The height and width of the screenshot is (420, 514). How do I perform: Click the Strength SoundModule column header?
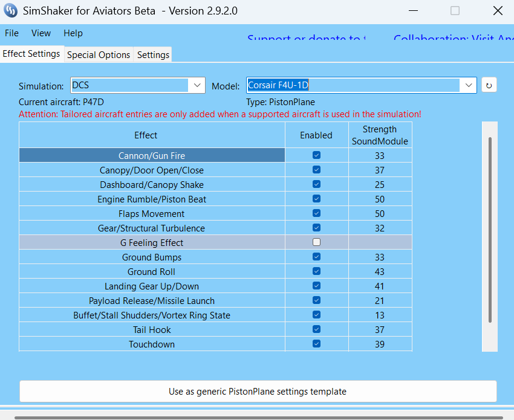(x=380, y=135)
